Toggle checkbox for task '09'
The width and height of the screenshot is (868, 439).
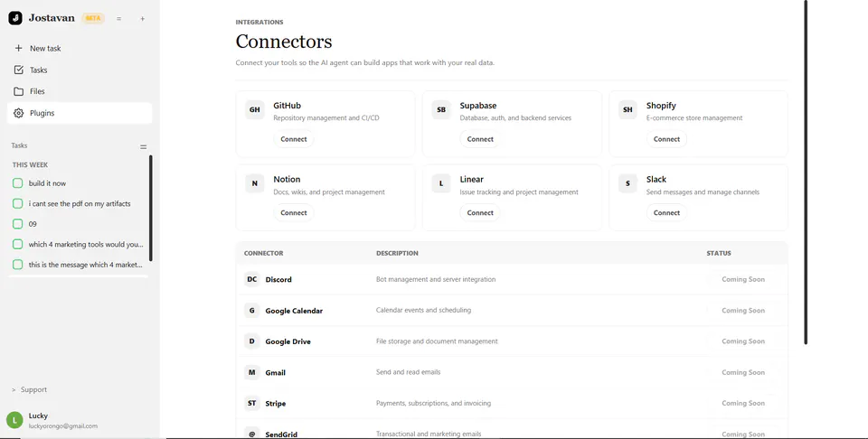(x=18, y=224)
